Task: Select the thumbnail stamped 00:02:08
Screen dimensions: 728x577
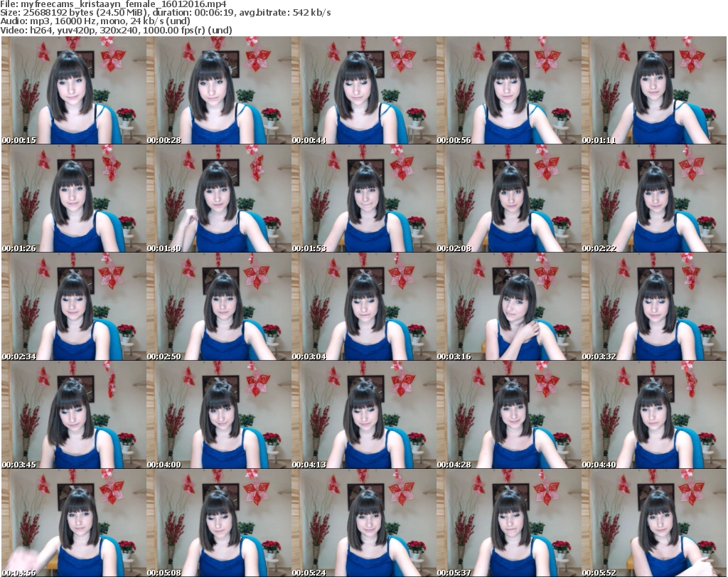Action: [508, 198]
